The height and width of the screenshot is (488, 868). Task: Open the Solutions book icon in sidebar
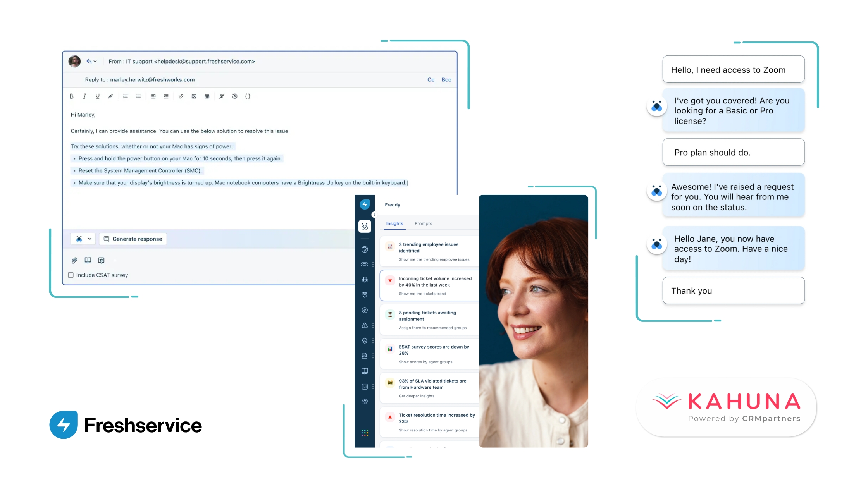[x=365, y=371]
